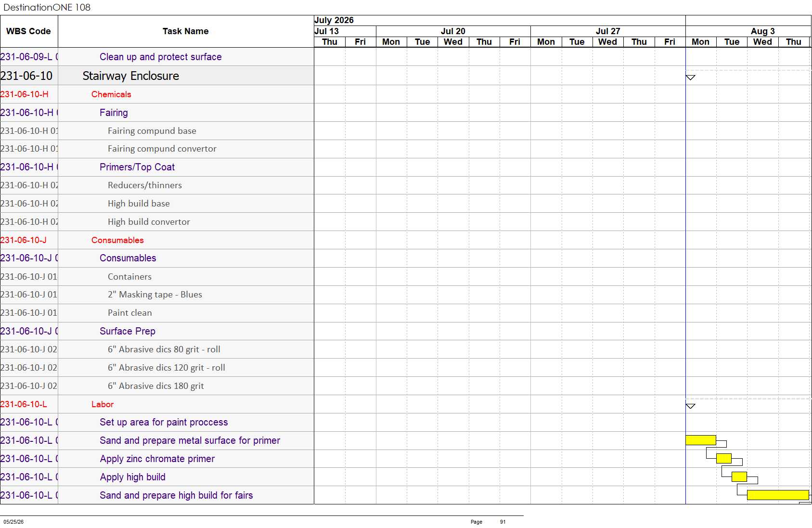The image size is (812, 528).
Task: Select the yellow bar for Sand and prepare metal surface
Action: point(701,440)
